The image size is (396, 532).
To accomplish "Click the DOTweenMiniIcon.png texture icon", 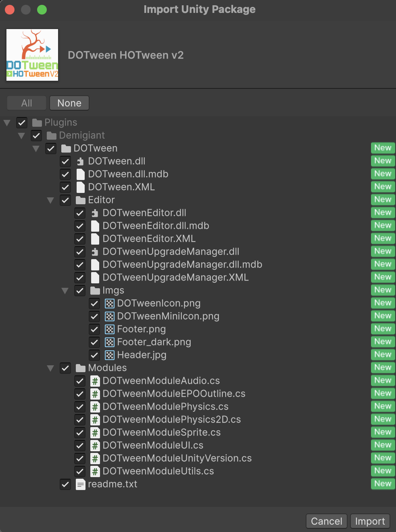I will pyautogui.click(x=110, y=316).
